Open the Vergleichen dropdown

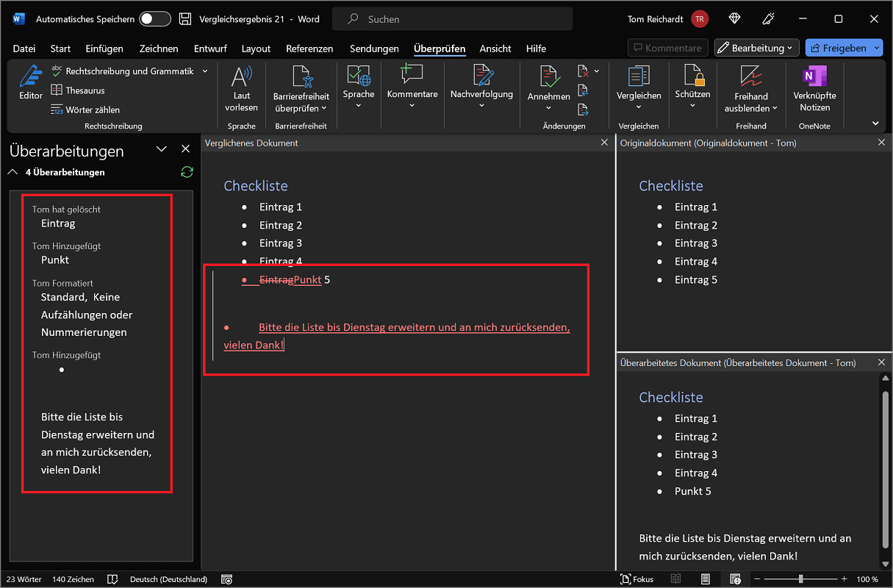638,107
